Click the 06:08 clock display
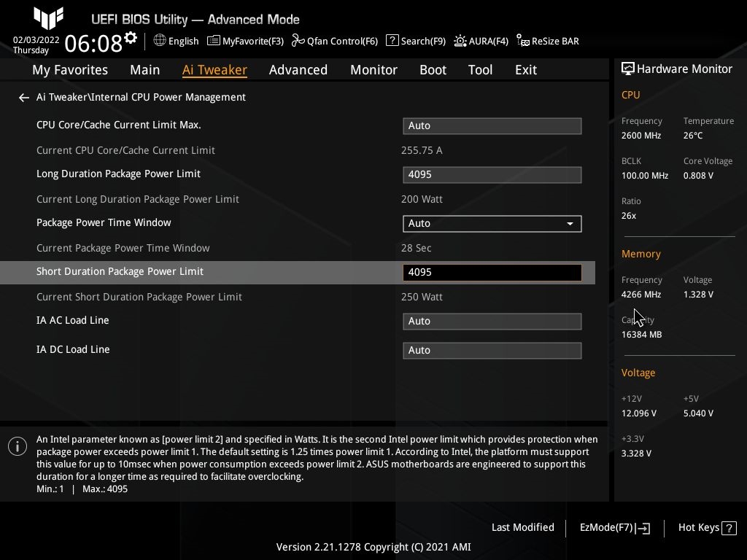The width and height of the screenshot is (747, 560). 93,44
